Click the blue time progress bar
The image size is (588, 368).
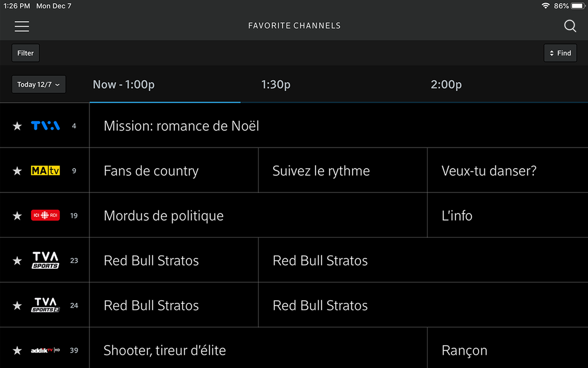pos(165,102)
